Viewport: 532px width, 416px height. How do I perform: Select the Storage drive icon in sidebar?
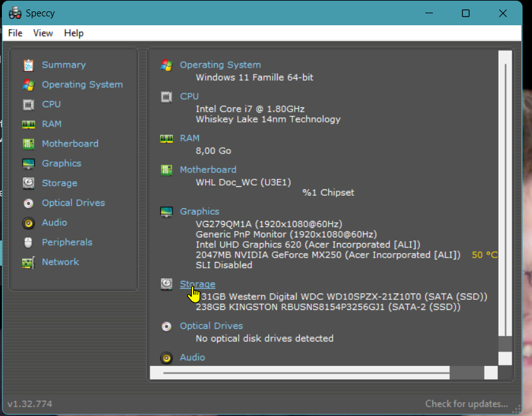point(28,183)
